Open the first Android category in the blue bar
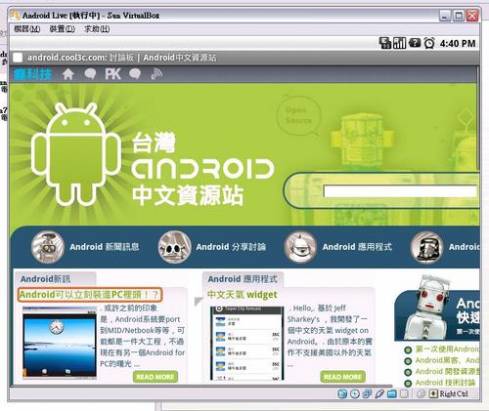The width and height of the screenshot is (489, 411). click(x=85, y=247)
